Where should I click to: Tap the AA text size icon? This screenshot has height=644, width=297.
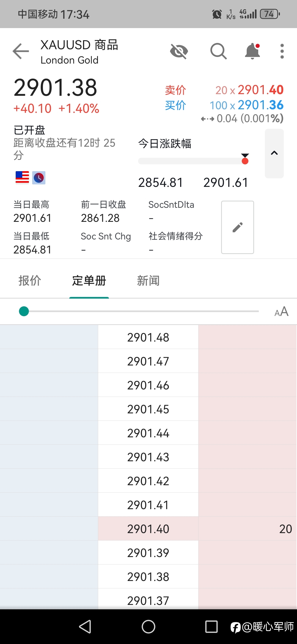281,312
